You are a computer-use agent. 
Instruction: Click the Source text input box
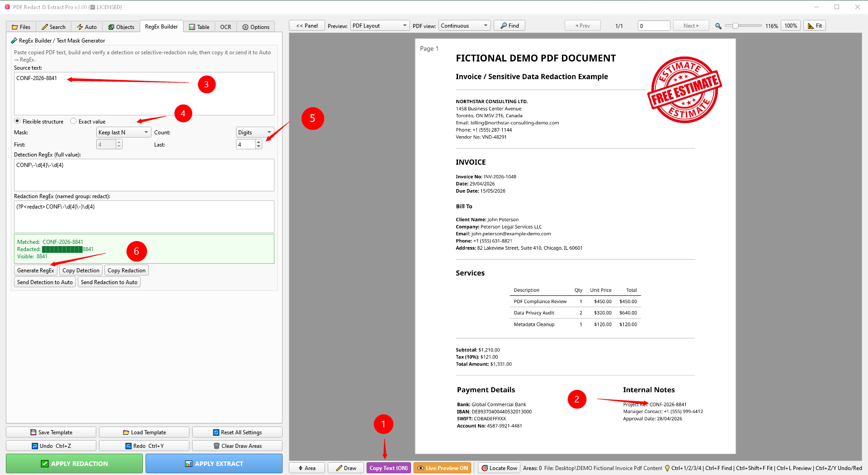[x=144, y=94]
